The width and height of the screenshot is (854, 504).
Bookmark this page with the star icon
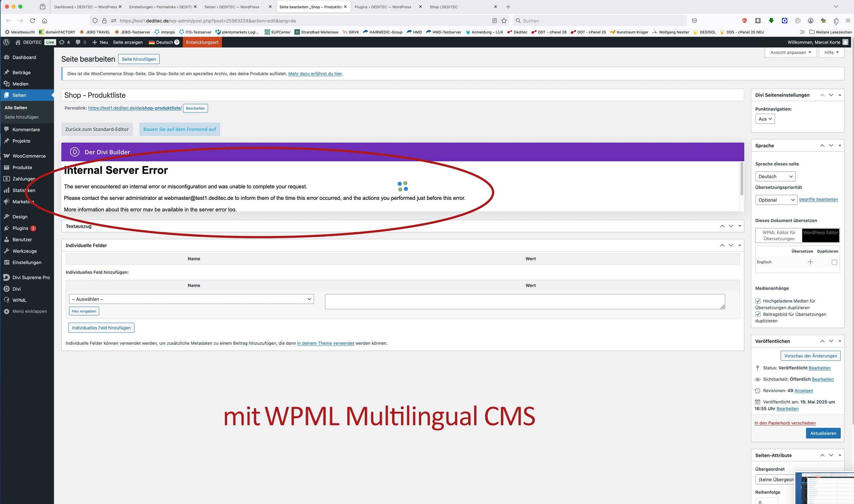pos(504,21)
